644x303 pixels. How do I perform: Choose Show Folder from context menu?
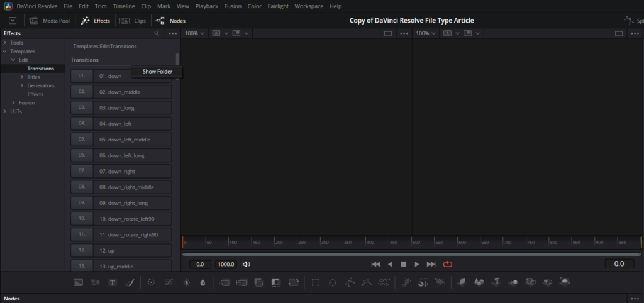[157, 72]
